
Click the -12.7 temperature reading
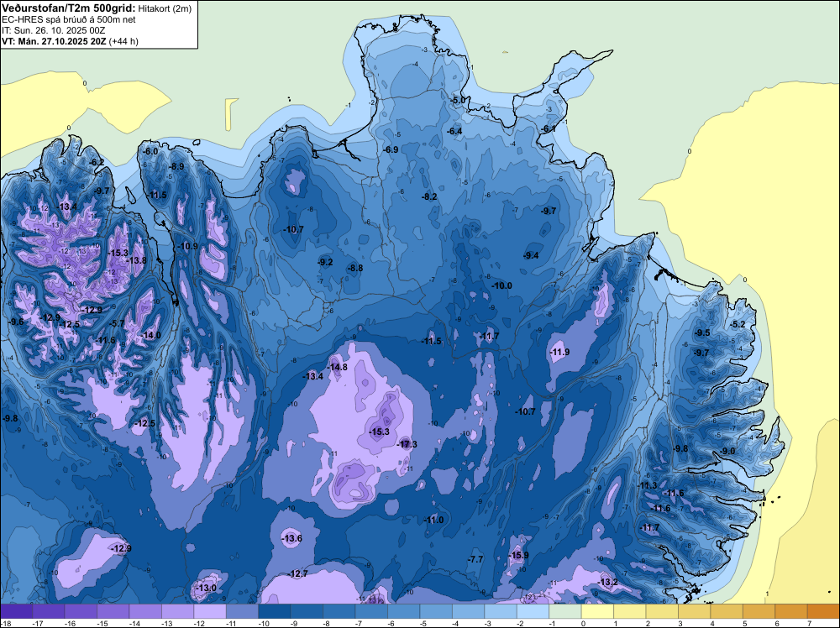[x=298, y=574]
